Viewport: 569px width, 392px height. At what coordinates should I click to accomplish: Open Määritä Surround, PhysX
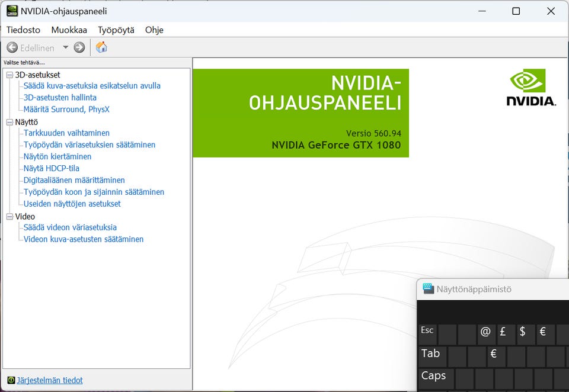tap(66, 109)
